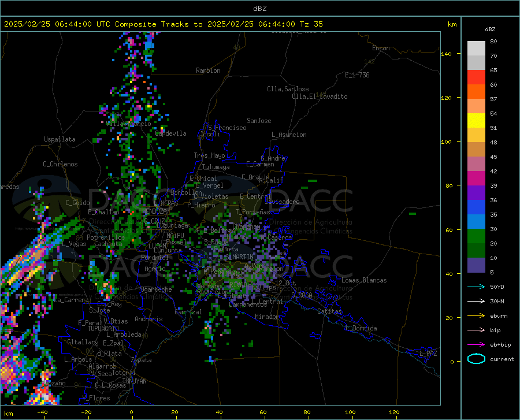This screenshot has height=420, width=520.
Task: Click the yellow eburn arrow legend icon
Action: point(476,316)
